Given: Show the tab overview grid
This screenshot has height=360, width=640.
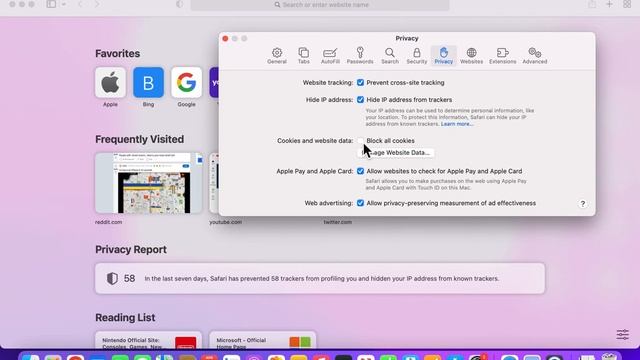Looking at the screenshot, I should (627, 4).
